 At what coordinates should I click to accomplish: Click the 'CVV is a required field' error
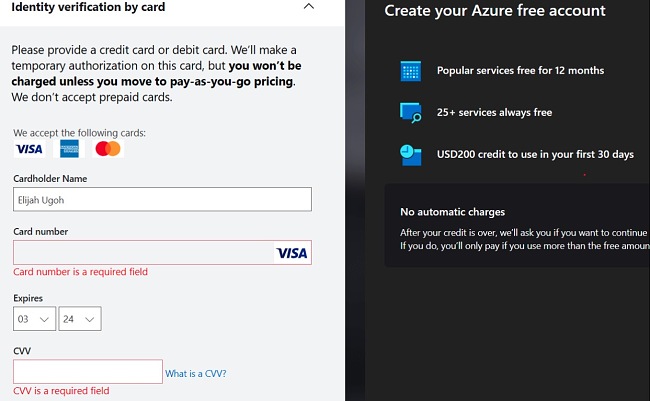tap(61, 391)
